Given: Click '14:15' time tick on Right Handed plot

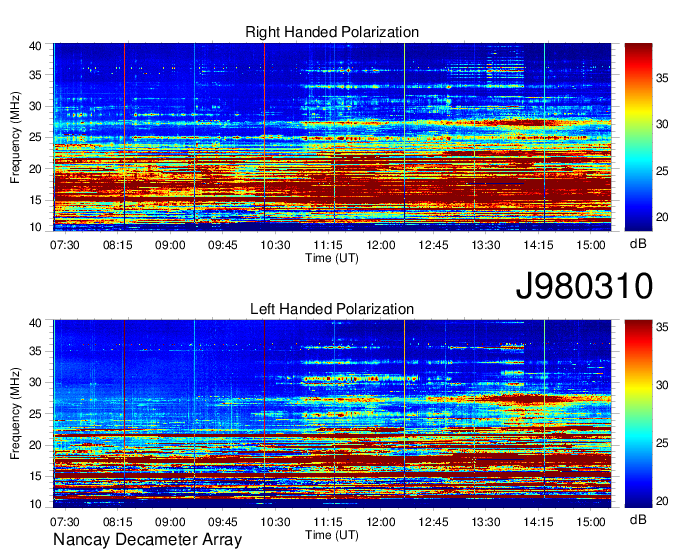Looking at the screenshot, I should pos(538,245).
